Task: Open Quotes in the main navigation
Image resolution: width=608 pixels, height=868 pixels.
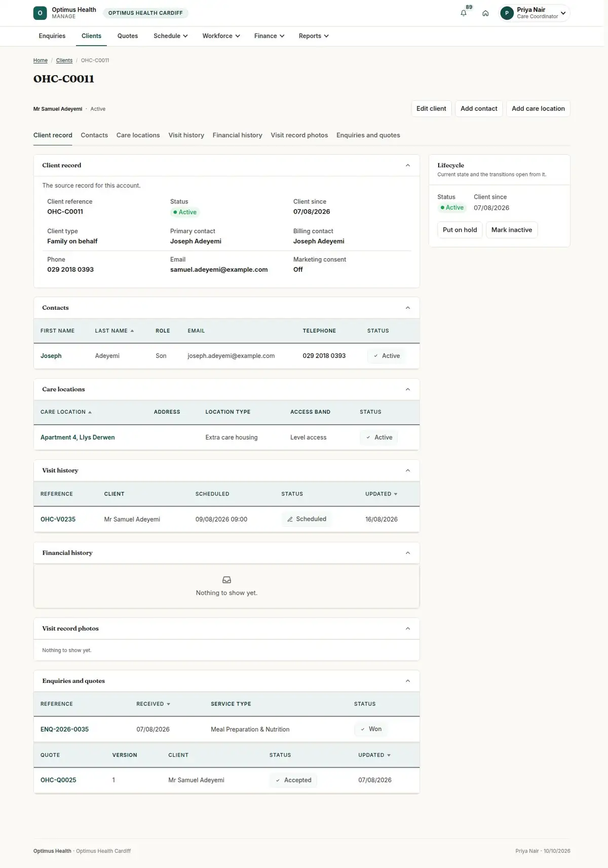Action: coord(128,36)
